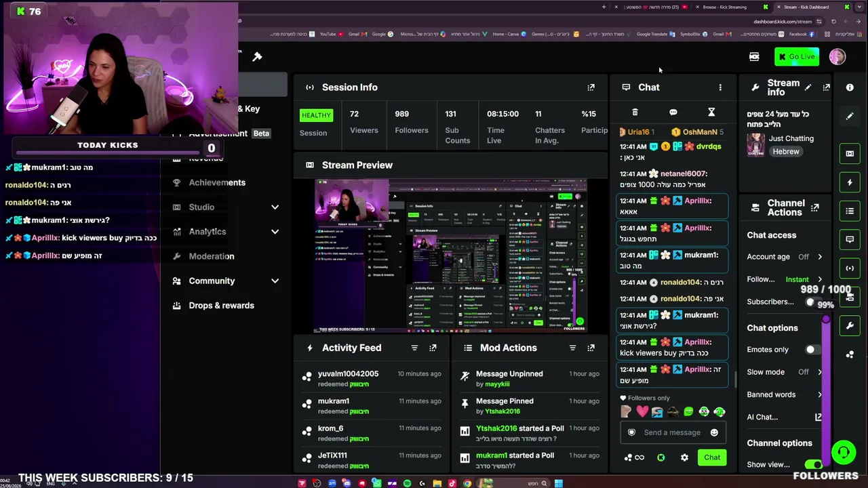The image size is (868, 488).
Task: Open Chrome from the Windows taskbar
Action: [467, 483]
